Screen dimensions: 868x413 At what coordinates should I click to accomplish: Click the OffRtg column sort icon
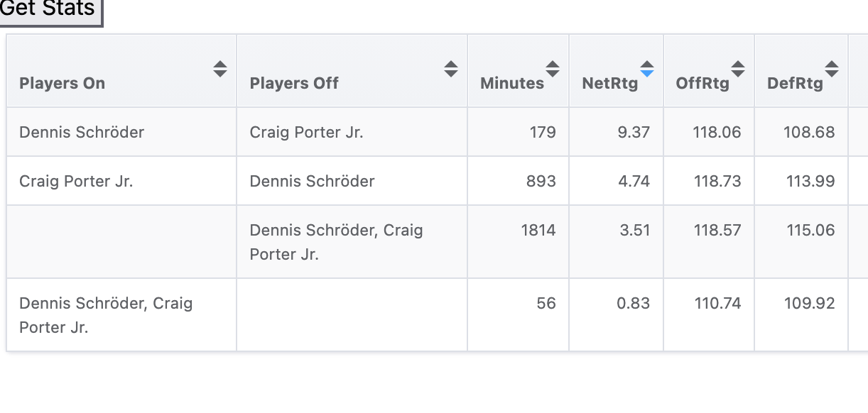738,69
